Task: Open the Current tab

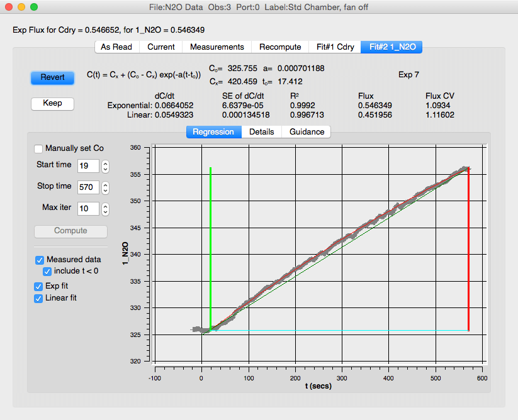Action: tap(161, 47)
